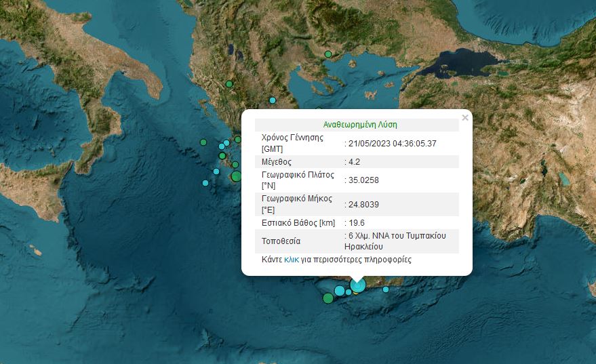Click the small yellow marker under the large Crete circle
The width and height of the screenshot is (596, 364).
(x=355, y=293)
